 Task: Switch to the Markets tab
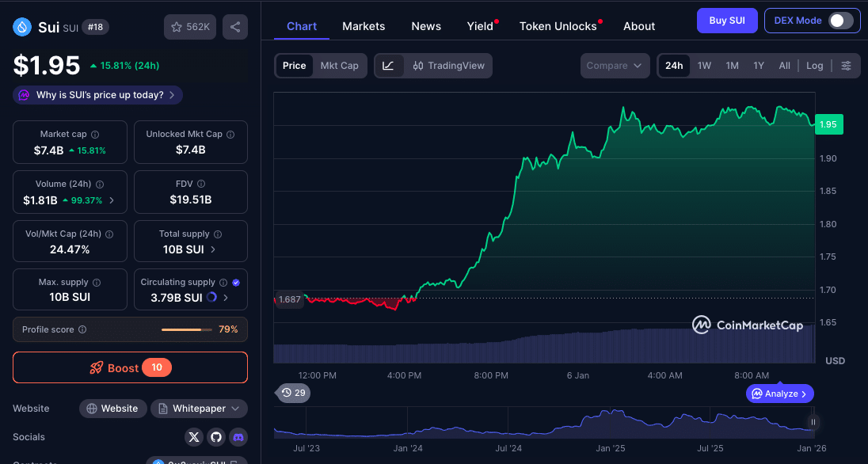(364, 26)
